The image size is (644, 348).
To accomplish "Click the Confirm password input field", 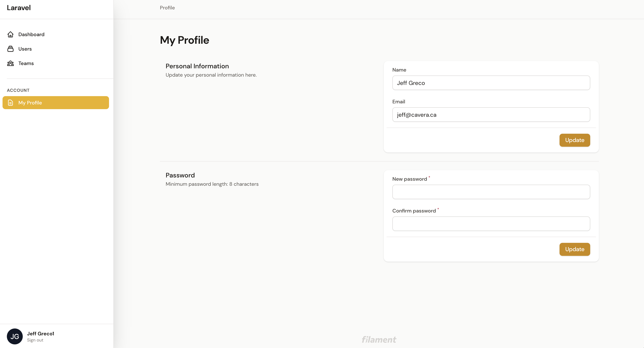I will coord(491,224).
